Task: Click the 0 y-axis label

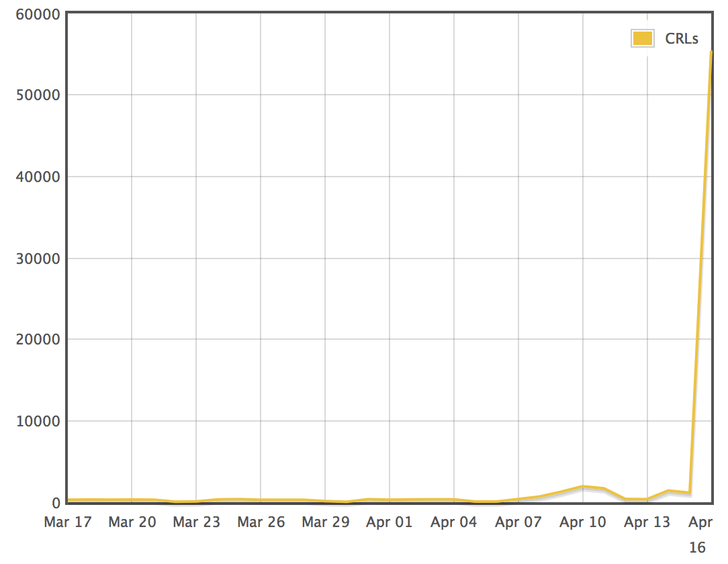Action: coord(56,503)
